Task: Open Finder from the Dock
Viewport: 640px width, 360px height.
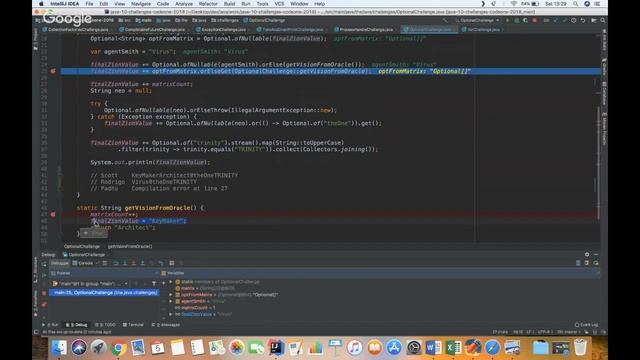Action: click(59, 348)
